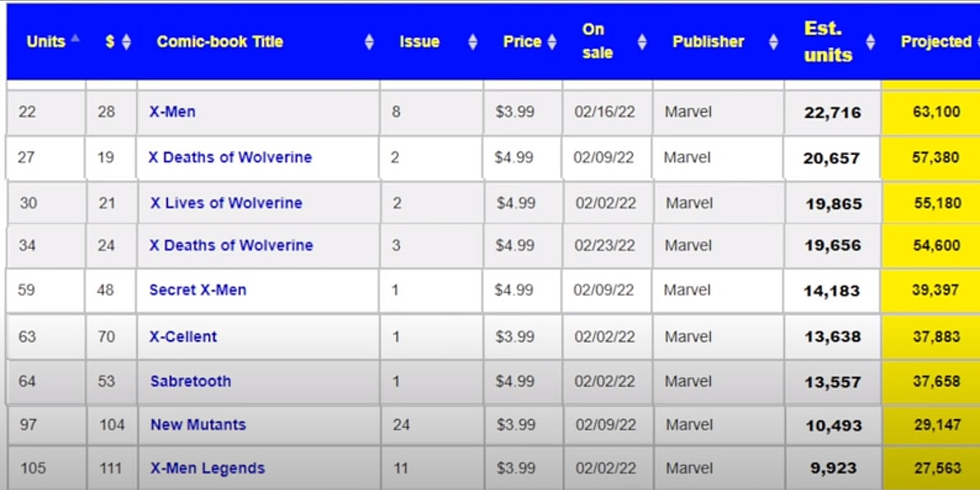Click the 22,716 estimated units cell
This screenshot has height=490, width=980.
pyautogui.click(x=832, y=112)
